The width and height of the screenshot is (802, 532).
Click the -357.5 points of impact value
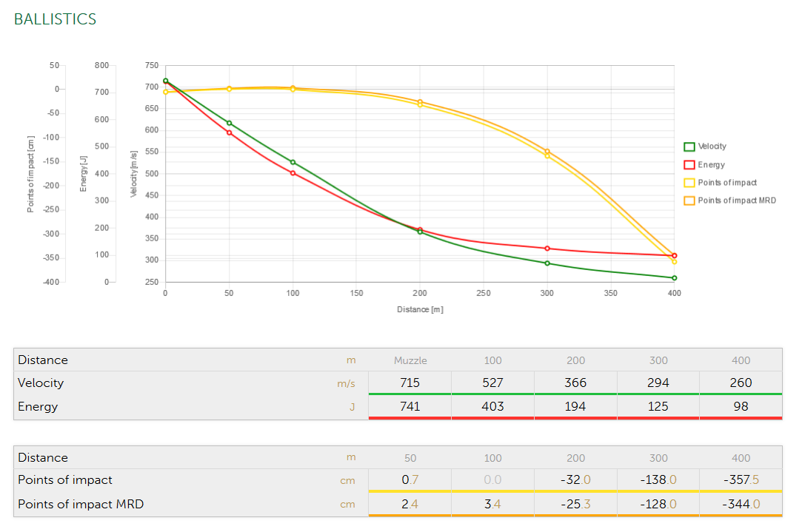(x=741, y=479)
